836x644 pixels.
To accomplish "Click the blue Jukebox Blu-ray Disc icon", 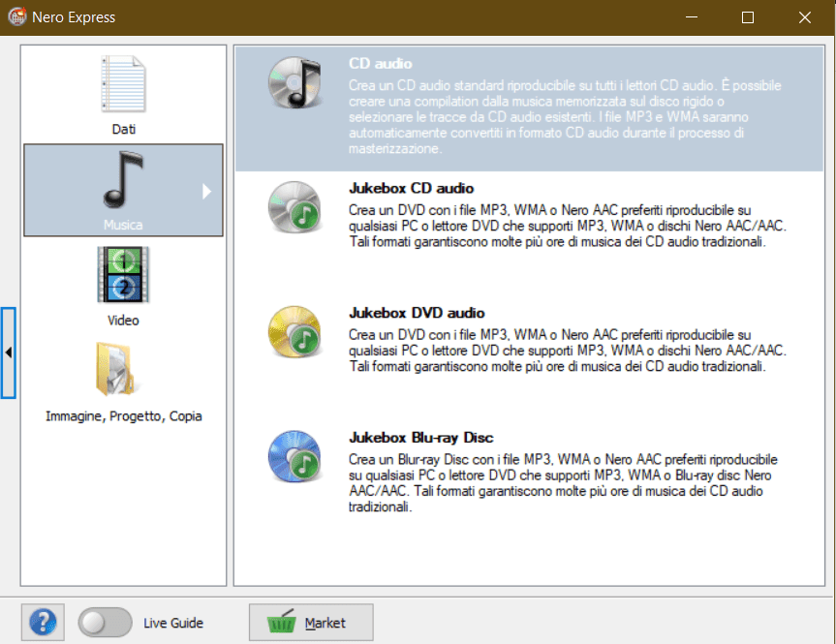I will tap(295, 457).
